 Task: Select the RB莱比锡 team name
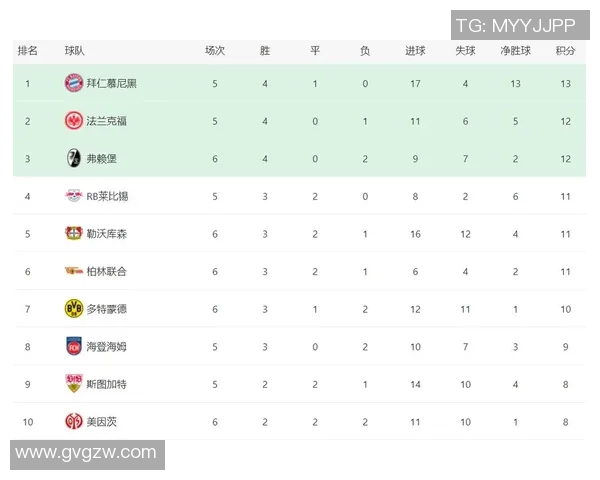(x=107, y=196)
